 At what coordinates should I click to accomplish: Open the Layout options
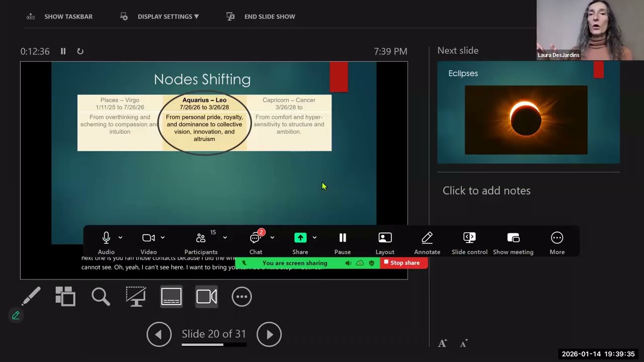click(x=385, y=242)
